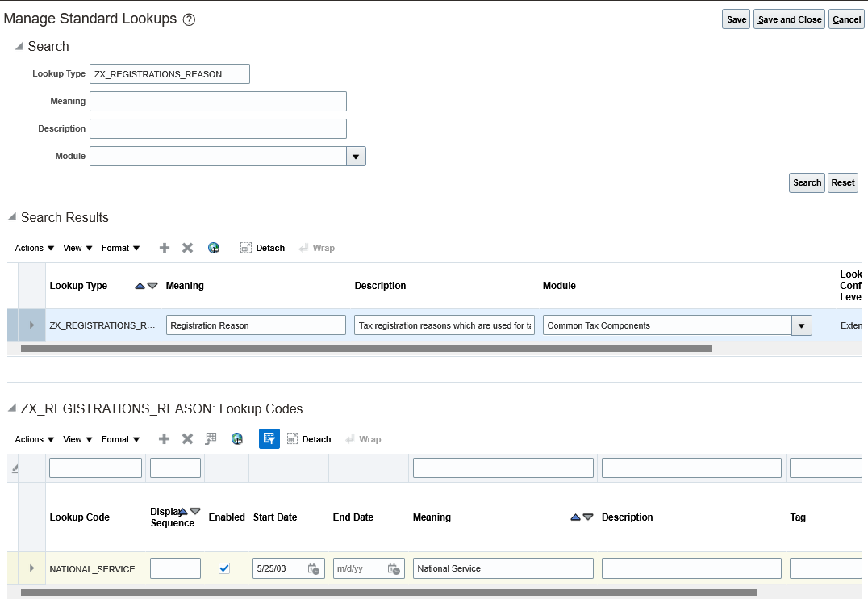Click the horizontal scrollbar of Lookup Codes
The image size is (868, 599).
(389, 593)
